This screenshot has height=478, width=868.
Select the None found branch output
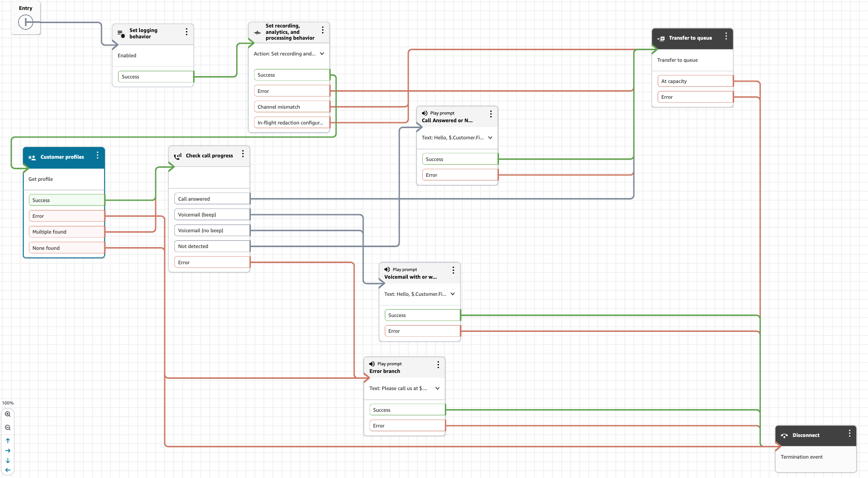[x=66, y=248]
